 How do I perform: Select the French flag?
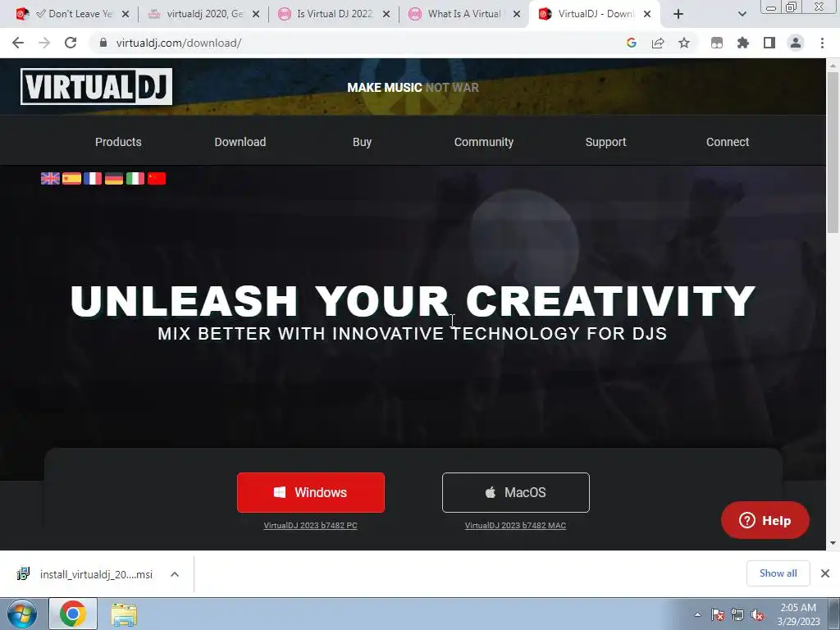pos(93,178)
